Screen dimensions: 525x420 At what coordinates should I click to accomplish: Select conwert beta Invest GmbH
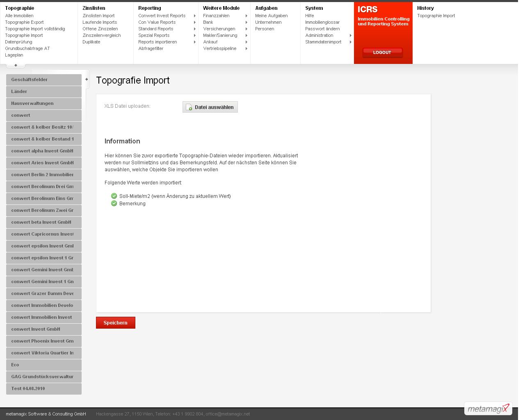pos(44,222)
